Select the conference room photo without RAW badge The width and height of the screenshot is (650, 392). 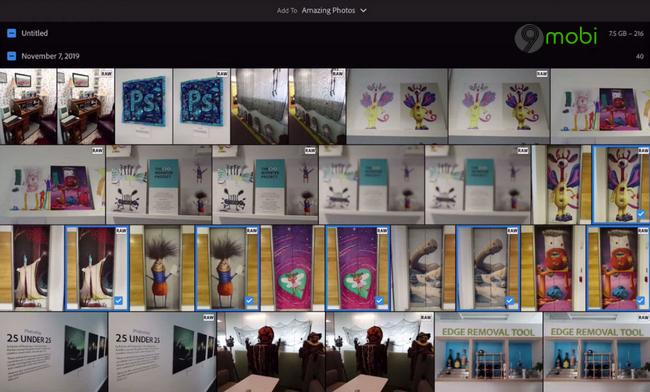click(x=271, y=352)
